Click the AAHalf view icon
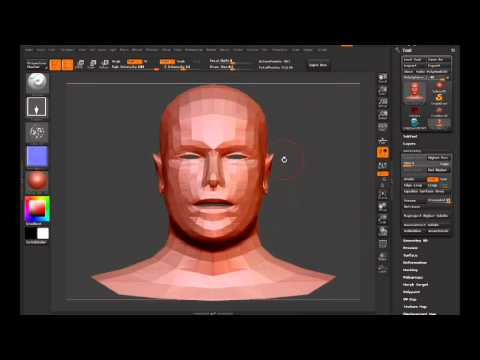Screen dimensions: 480x360 point(383,115)
